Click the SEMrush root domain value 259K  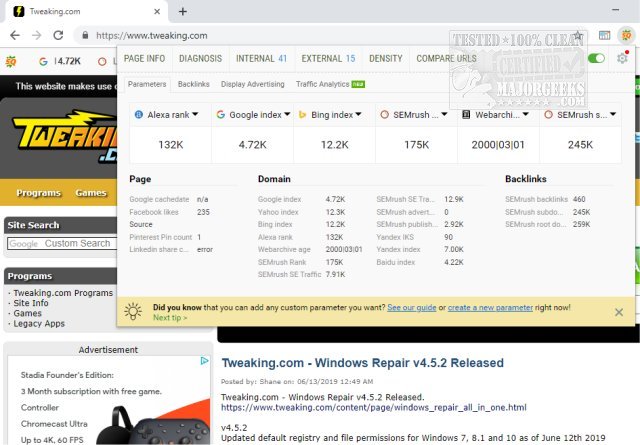point(582,224)
